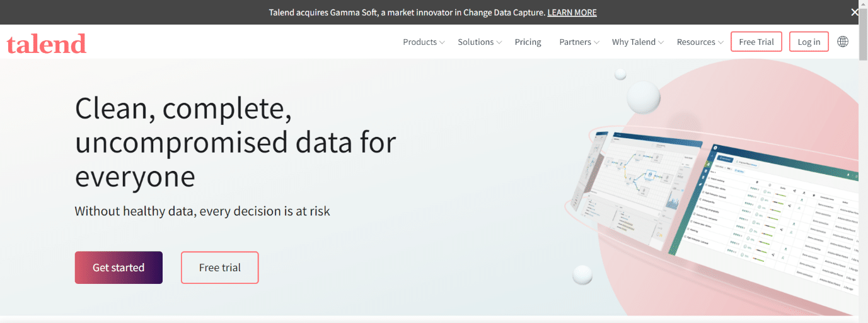Screen dimensions: 868x323
Task: Click the headline 'Clean, complete, uncompromised data for everyone'
Action: click(x=235, y=143)
